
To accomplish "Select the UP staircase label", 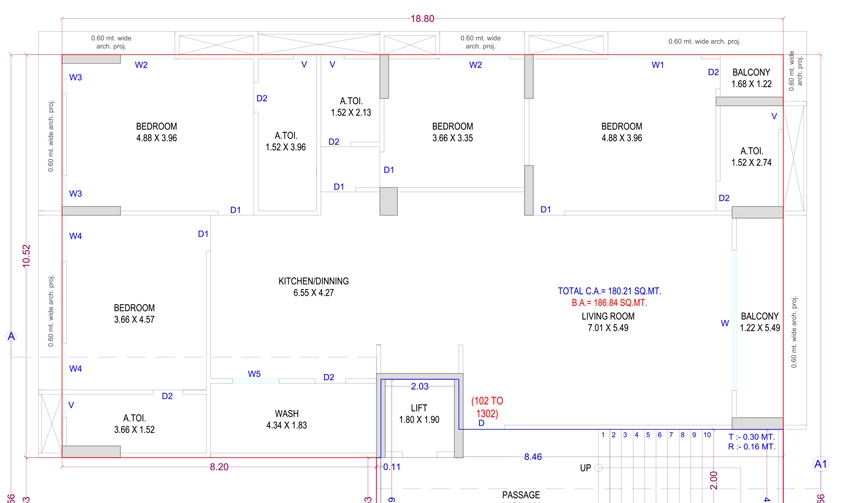I will pos(585,468).
